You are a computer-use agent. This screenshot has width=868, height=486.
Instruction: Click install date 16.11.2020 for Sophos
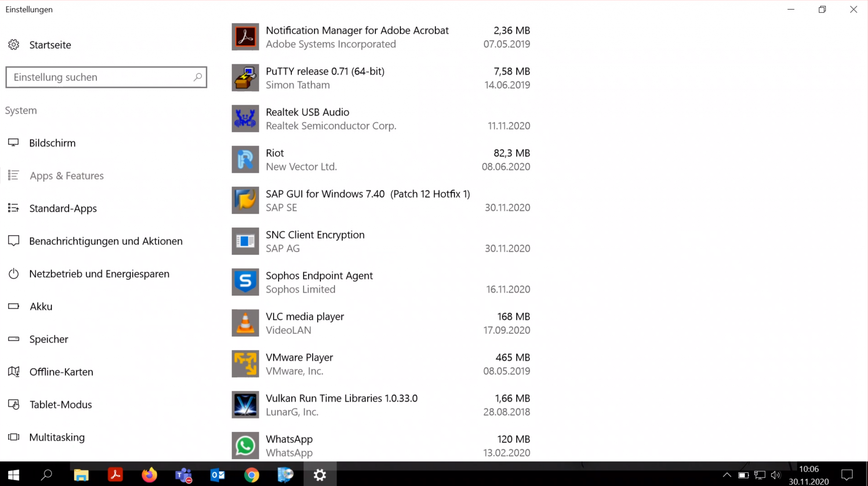pos(508,289)
